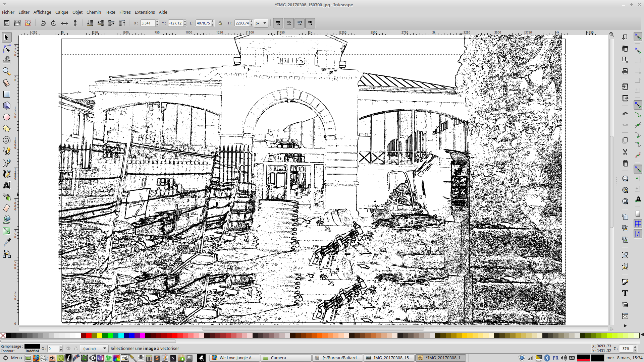Open the (racine) layer dropdown

(95, 349)
